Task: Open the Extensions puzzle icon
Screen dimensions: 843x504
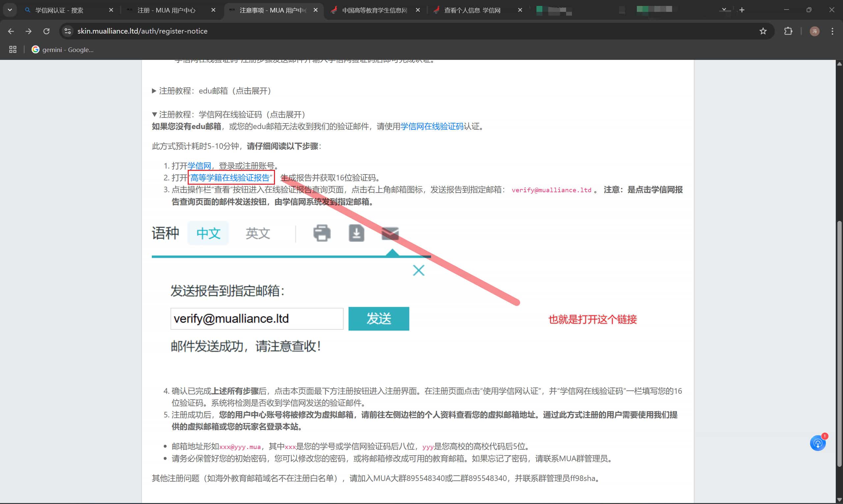Action: [x=788, y=31]
